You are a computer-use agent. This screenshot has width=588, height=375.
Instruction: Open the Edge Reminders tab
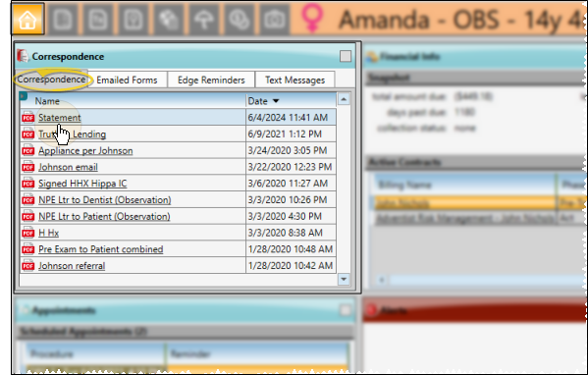[x=211, y=80]
